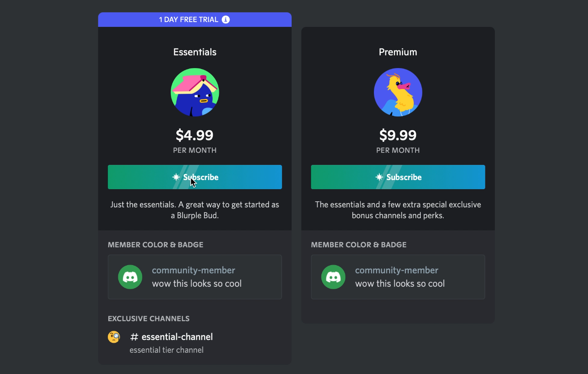
Task: Click the EXCLUSIVE CHANNELS section header
Action: point(149,318)
